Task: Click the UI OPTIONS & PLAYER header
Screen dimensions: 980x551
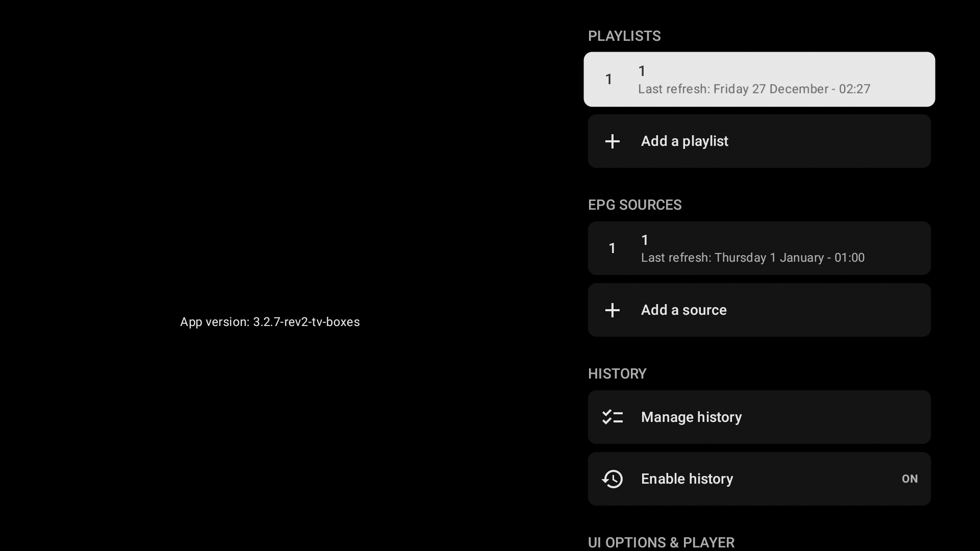Action: click(661, 542)
